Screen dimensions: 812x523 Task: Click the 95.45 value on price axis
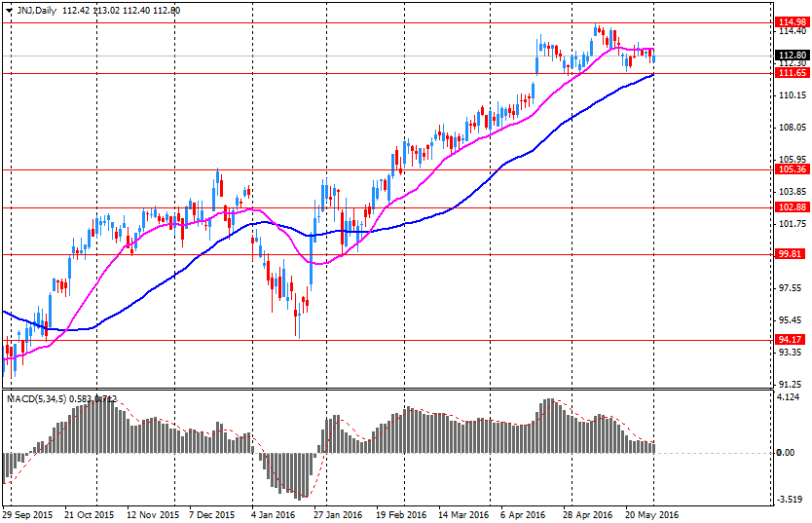coord(791,320)
